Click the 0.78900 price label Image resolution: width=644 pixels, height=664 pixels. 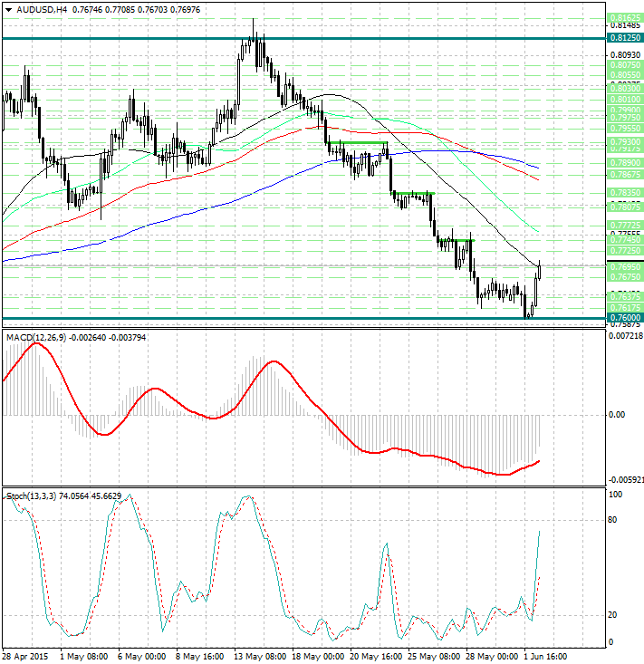625,163
